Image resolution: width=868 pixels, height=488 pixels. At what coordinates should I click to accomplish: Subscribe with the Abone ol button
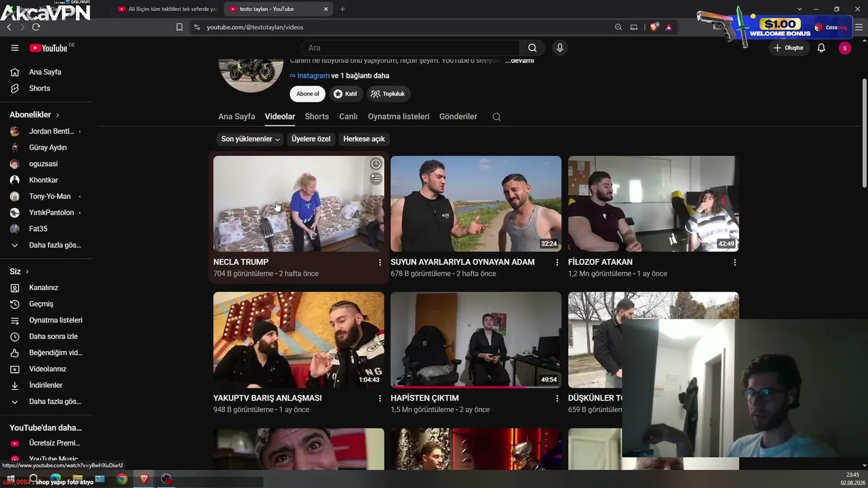pos(308,94)
